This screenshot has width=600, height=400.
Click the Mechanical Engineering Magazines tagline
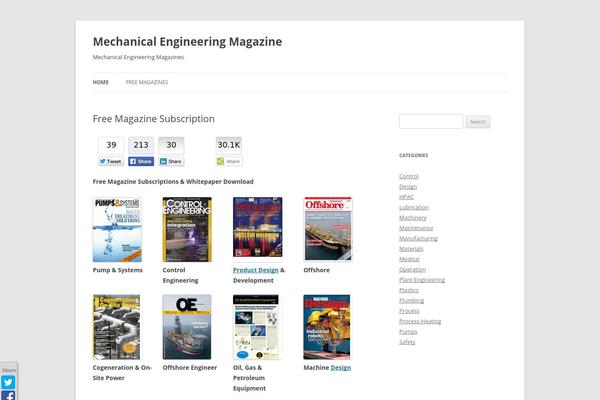(x=138, y=57)
